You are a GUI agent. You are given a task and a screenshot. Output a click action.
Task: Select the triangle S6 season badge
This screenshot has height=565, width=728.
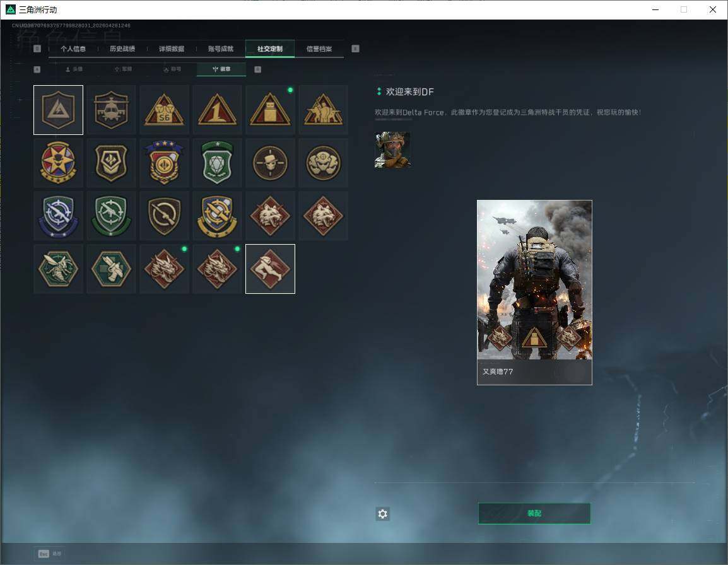pos(164,110)
